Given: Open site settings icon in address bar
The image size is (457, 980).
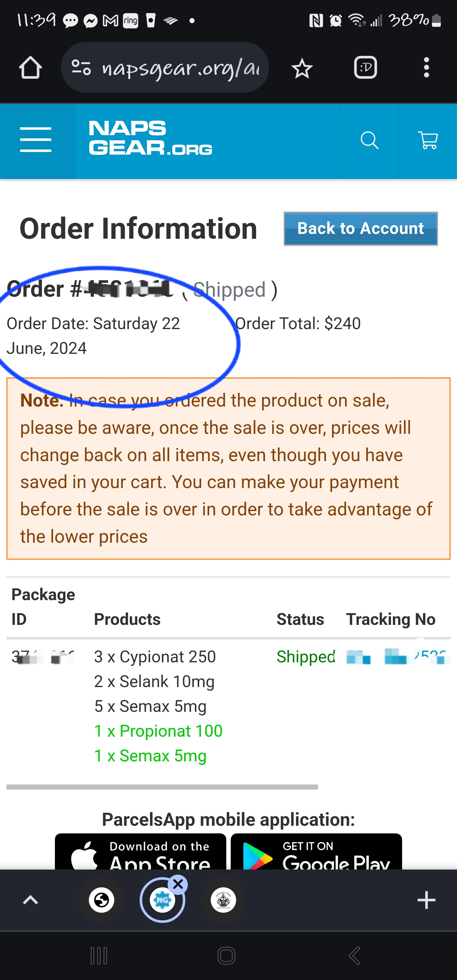Looking at the screenshot, I should 82,68.
